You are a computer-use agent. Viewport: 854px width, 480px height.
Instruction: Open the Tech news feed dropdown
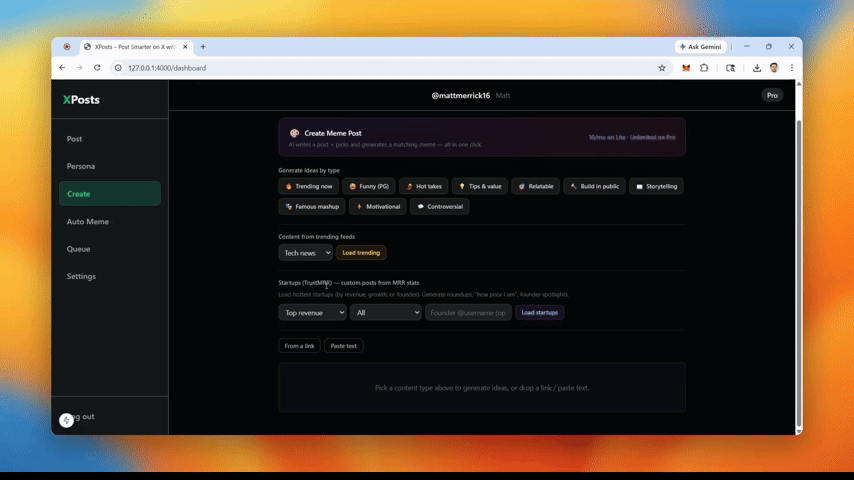(x=305, y=253)
